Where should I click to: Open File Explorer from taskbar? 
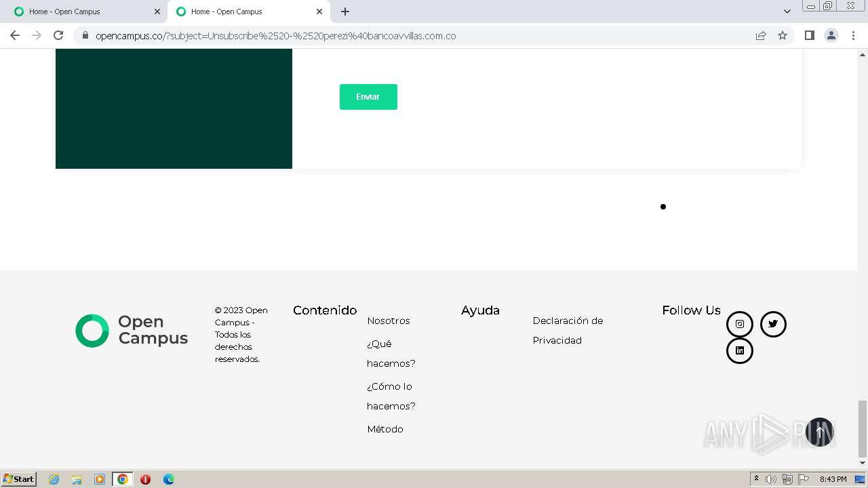pos(77,479)
